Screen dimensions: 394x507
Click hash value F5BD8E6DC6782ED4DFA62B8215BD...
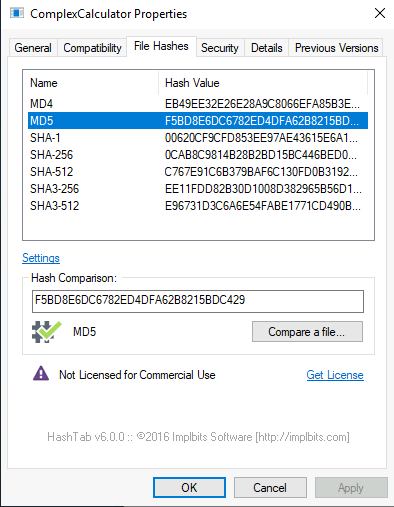coord(262,121)
